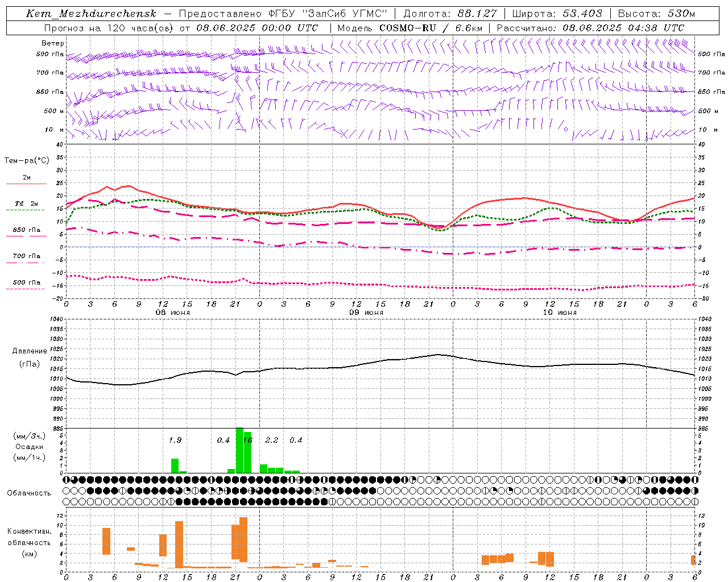Click the "(мм/3ч.)" precipitation unit label
Image resolution: width=728 pixels, height=582 pixels.
pyautogui.click(x=30, y=436)
